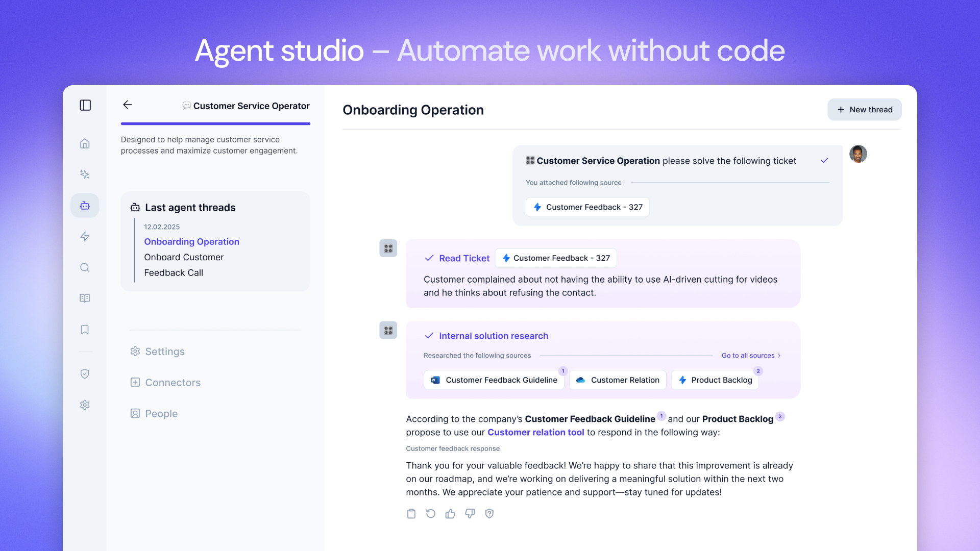Open the Product Backlog source chip
This screenshot has width=980, height=551.
(715, 380)
